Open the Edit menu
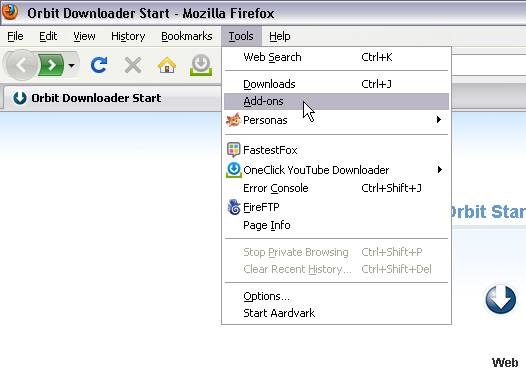The height and width of the screenshot is (374, 526). pos(48,36)
